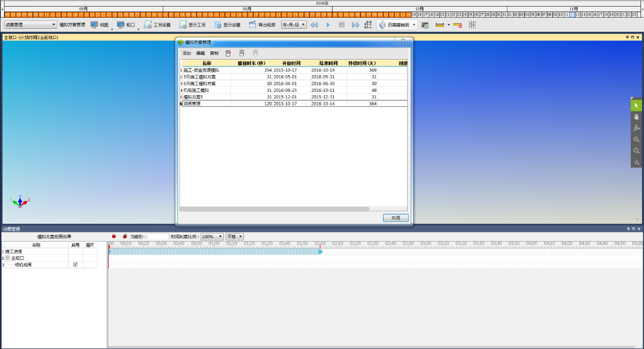Click 编辑 in the dialog menu
Image resolution: width=644 pixels, height=349 pixels.
pyautogui.click(x=201, y=53)
